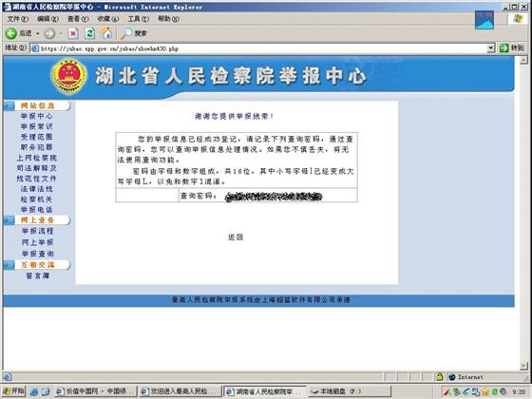Switch to 价值中国网 taskbar window
The height and width of the screenshot is (399, 532).
tap(96, 391)
